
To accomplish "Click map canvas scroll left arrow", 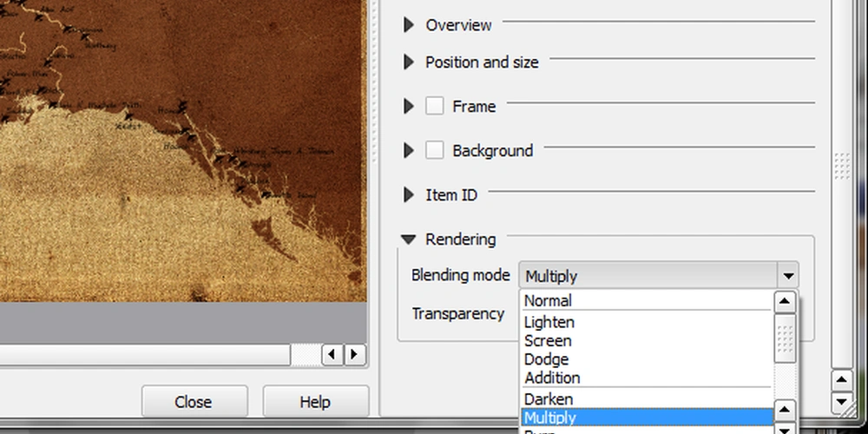I will click(332, 354).
